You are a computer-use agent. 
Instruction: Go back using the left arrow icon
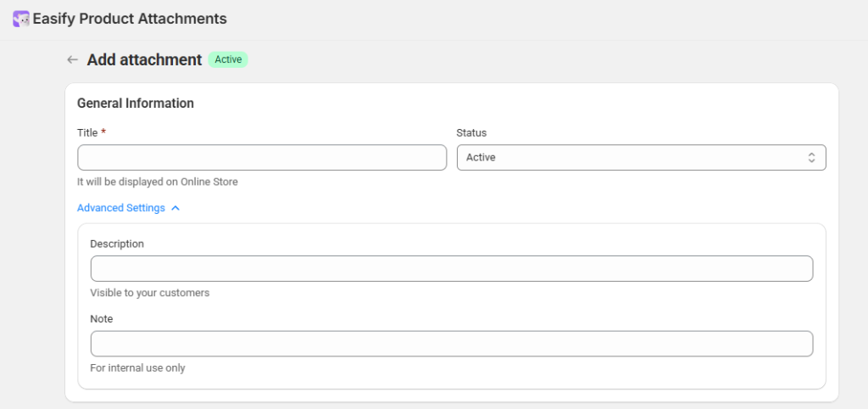[x=73, y=60]
